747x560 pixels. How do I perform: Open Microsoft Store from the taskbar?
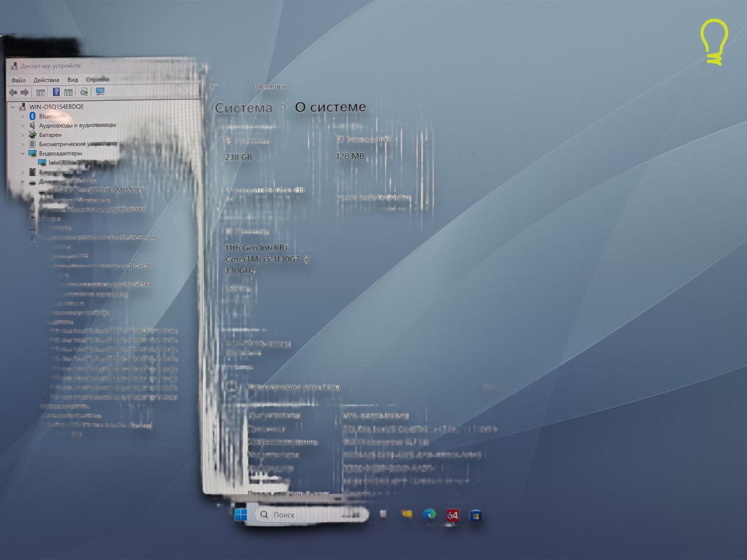pyautogui.click(x=476, y=516)
